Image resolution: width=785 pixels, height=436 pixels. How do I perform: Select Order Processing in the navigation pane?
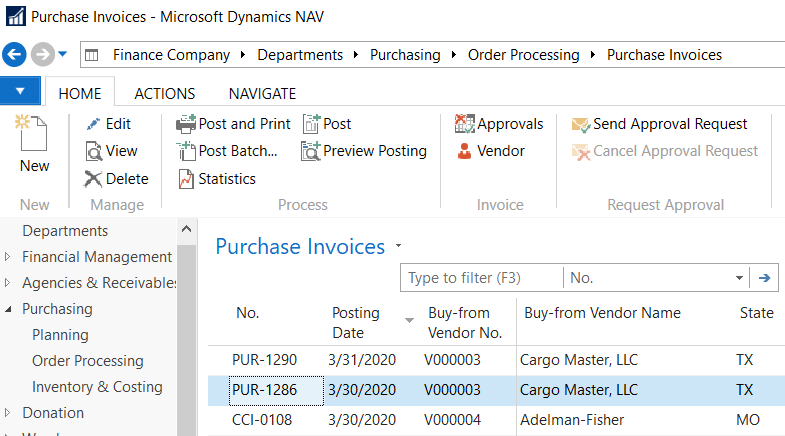pos(88,361)
